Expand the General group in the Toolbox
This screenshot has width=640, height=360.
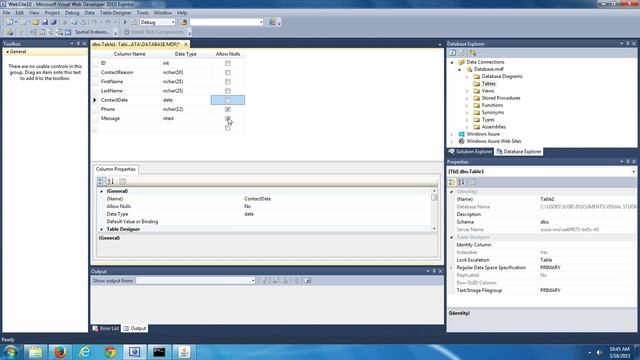[8, 52]
